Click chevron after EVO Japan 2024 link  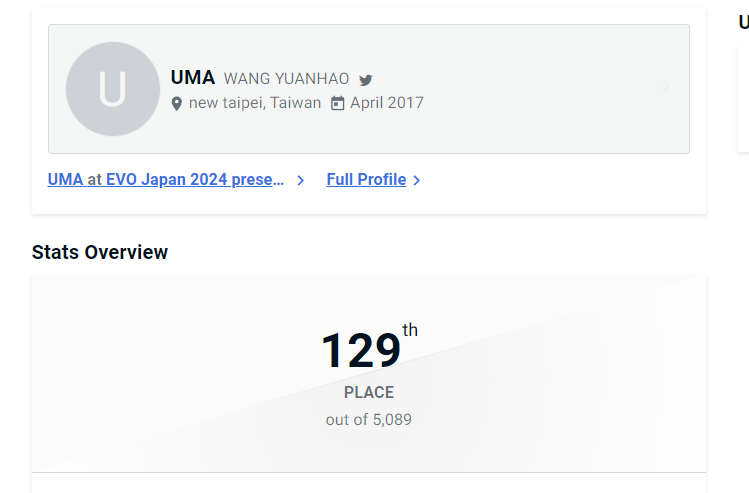(300, 181)
